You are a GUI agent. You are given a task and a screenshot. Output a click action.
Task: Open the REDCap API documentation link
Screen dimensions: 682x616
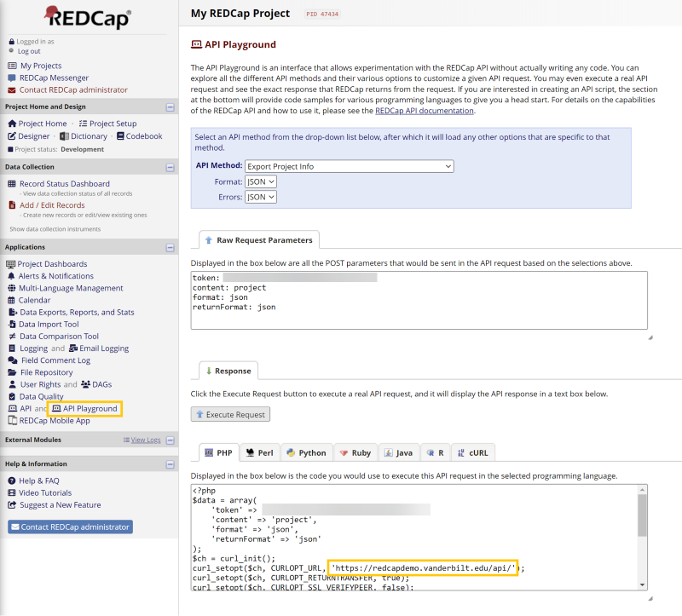(424, 111)
